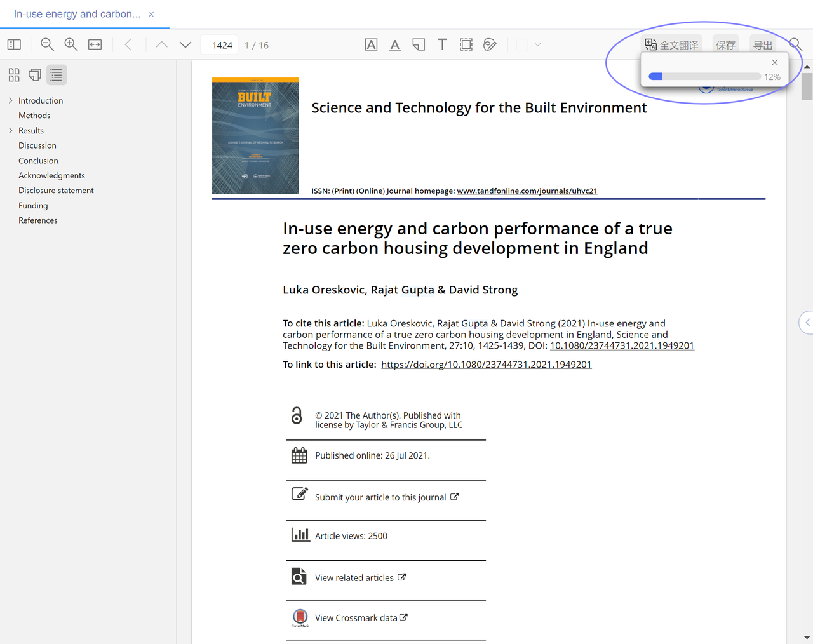Screen dimensions: 813x644
Task: Open the annotation color dropdown arrow
Action: [538, 44]
